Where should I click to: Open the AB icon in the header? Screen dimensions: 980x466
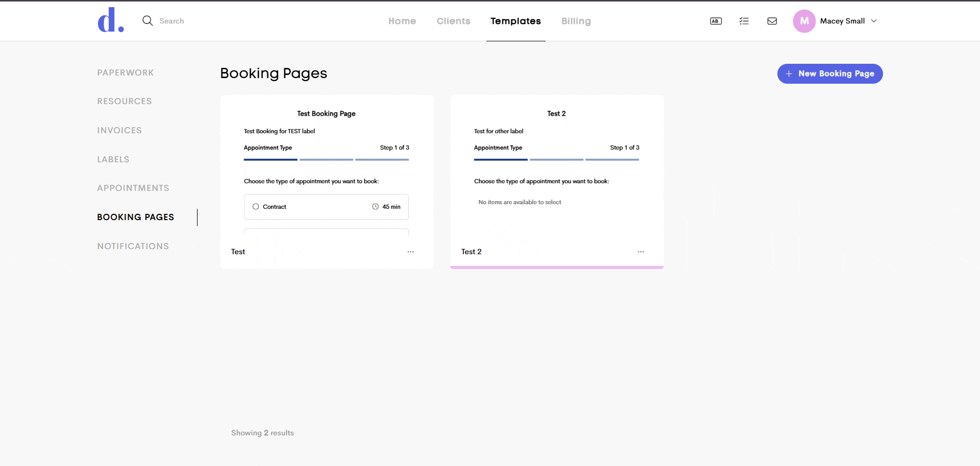click(x=716, y=21)
